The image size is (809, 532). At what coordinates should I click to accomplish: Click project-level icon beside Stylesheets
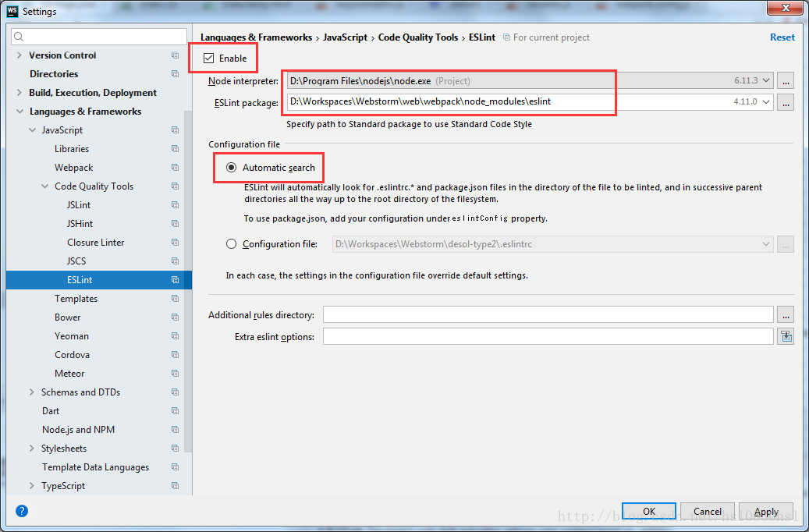[175, 449]
